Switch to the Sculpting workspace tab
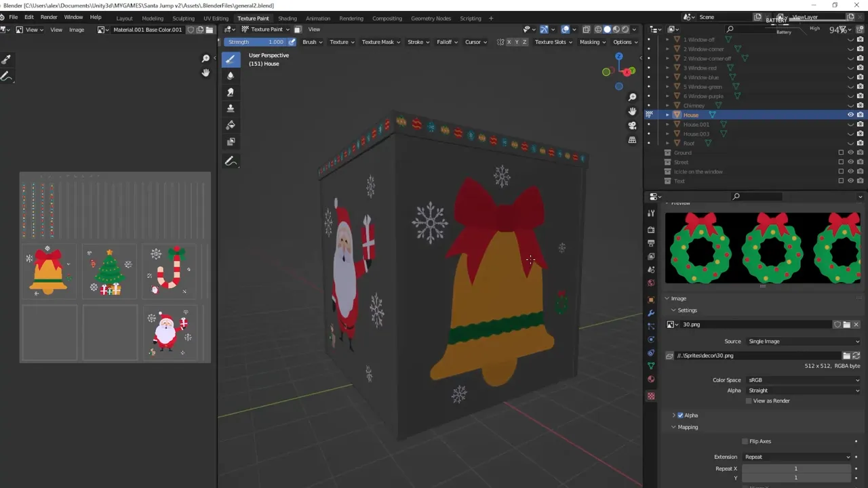 [x=183, y=18]
